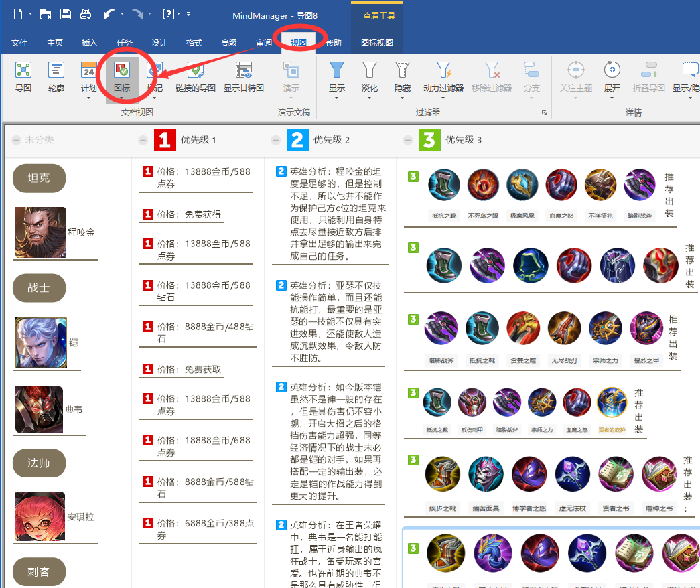Select the 刺客 category topic
Screen dimensions: 700x588
click(40, 571)
